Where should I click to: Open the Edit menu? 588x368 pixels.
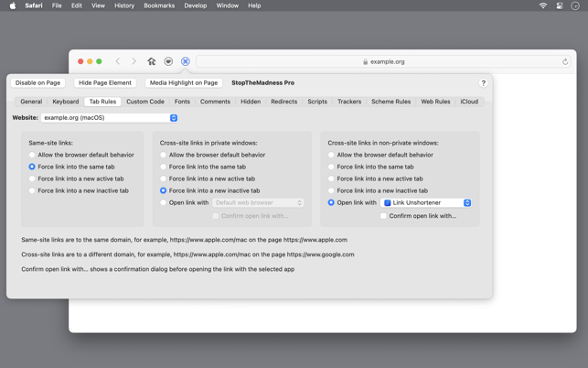pyautogui.click(x=77, y=5)
